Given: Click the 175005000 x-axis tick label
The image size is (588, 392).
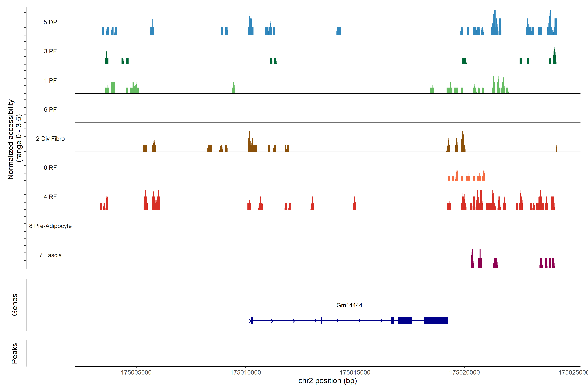Looking at the screenshot, I should (x=136, y=372).
